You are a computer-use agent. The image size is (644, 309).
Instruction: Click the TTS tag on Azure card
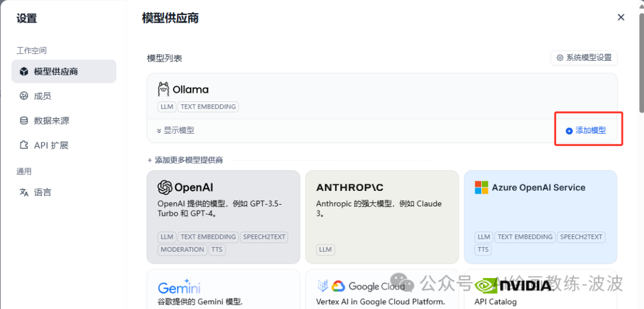(x=484, y=249)
